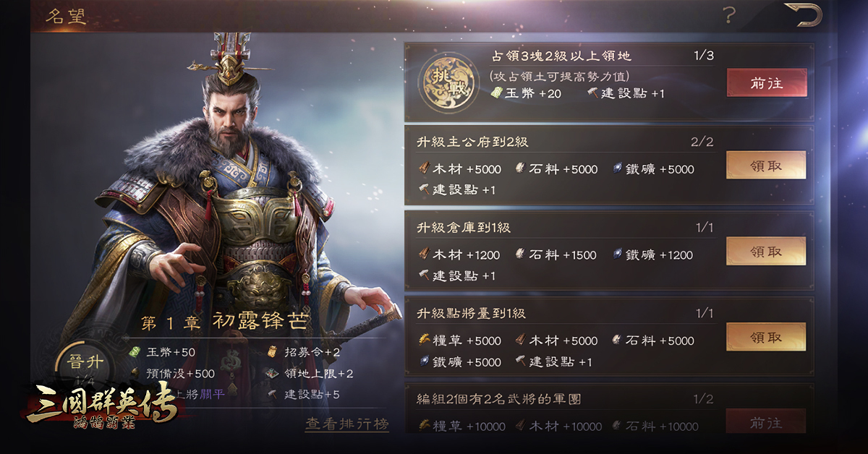Claim reward for 升級點將臺到1級
The width and height of the screenshot is (868, 454).
pyautogui.click(x=766, y=338)
